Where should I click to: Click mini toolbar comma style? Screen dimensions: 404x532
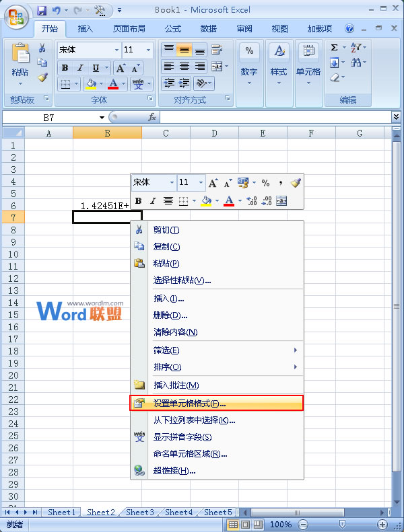[280, 183]
